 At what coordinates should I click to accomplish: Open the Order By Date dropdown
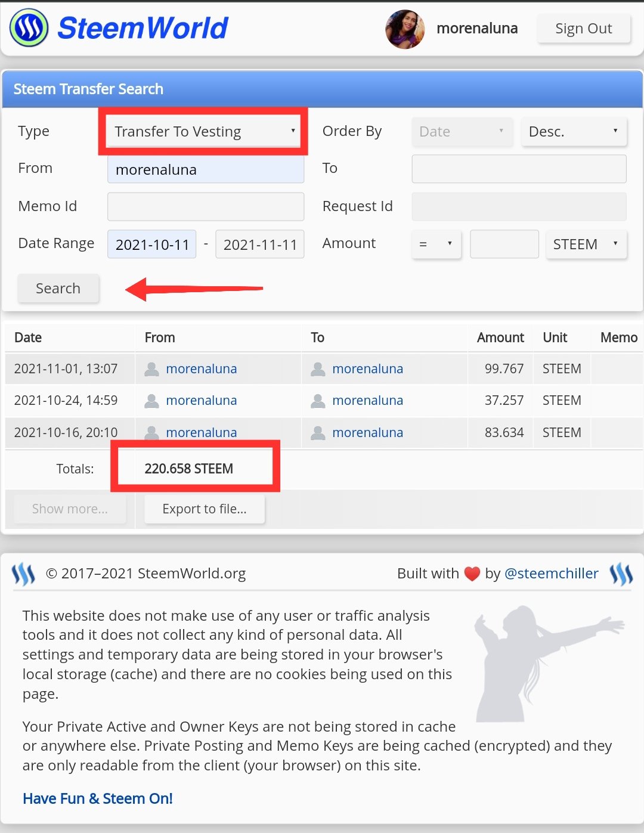click(x=462, y=131)
